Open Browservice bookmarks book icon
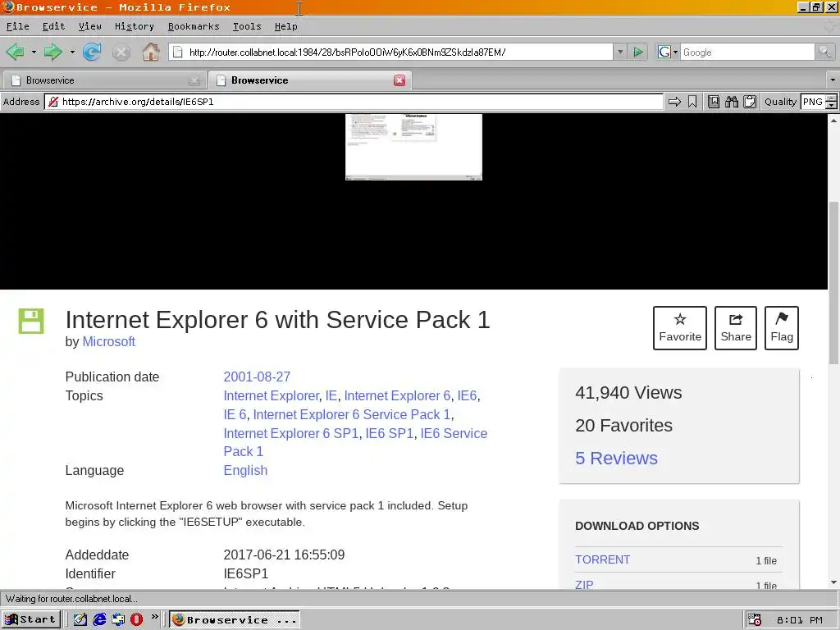 pyautogui.click(x=714, y=102)
